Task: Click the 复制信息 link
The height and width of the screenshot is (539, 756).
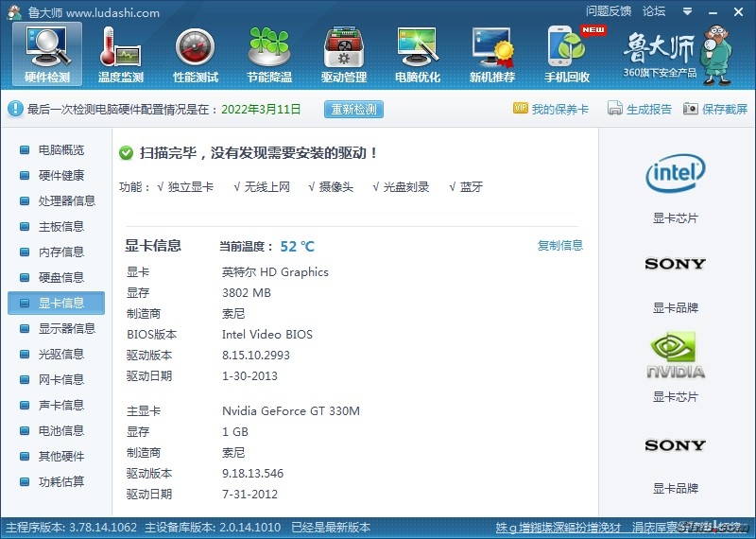Action: pos(559,246)
